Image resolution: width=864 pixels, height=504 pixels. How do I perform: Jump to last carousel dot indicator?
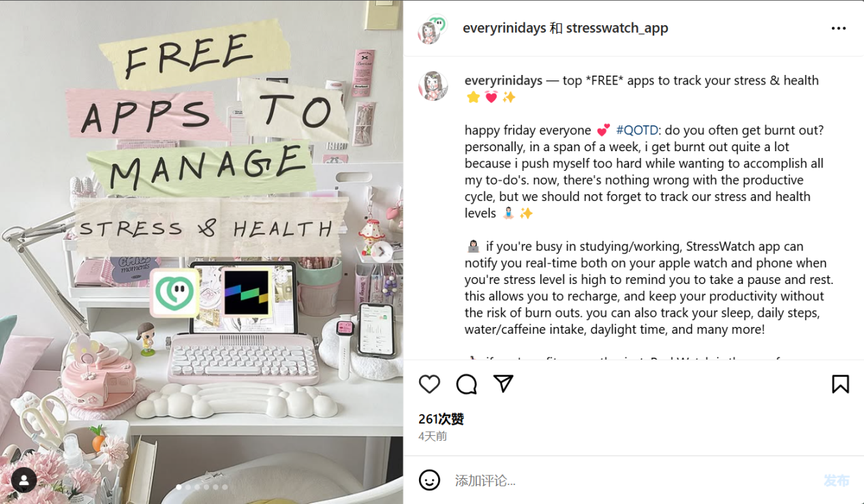(x=225, y=487)
